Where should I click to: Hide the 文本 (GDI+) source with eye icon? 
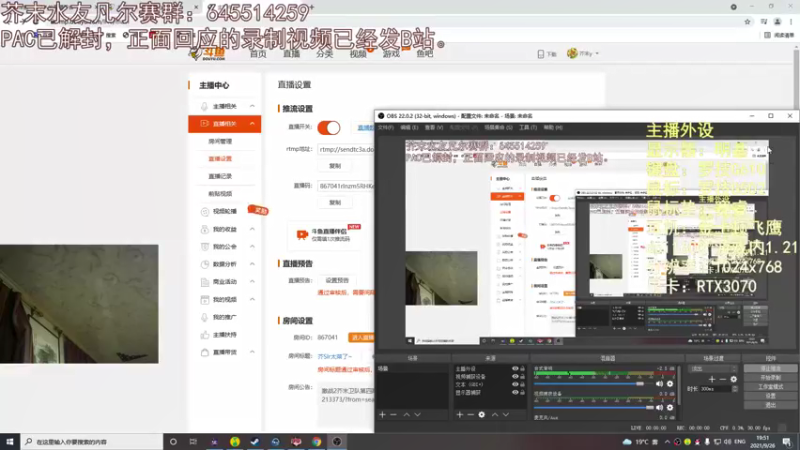(x=515, y=384)
